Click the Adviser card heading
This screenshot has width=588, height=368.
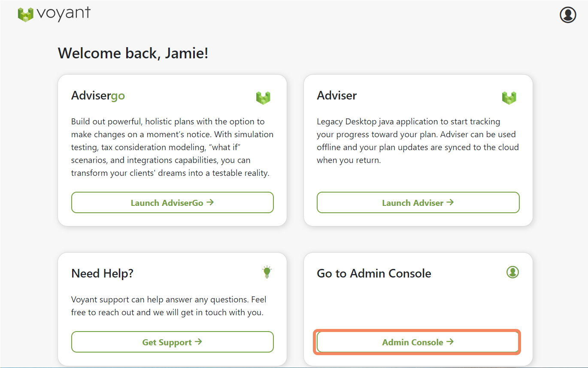pyautogui.click(x=336, y=95)
